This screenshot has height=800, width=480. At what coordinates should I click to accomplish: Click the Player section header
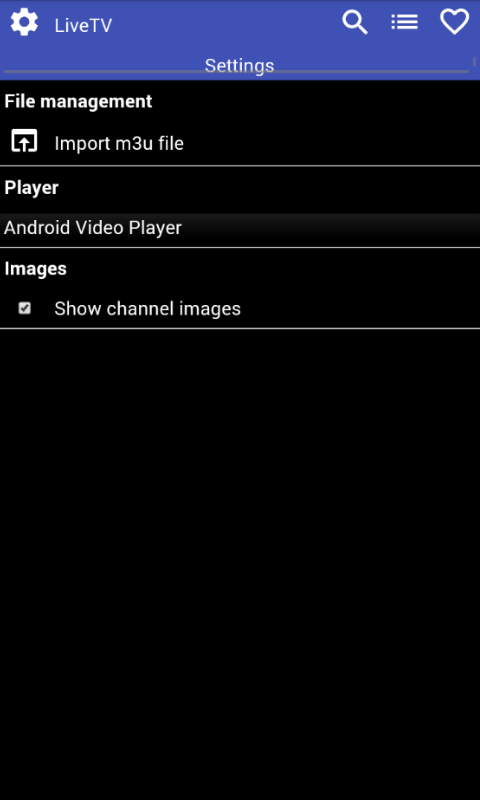31,188
